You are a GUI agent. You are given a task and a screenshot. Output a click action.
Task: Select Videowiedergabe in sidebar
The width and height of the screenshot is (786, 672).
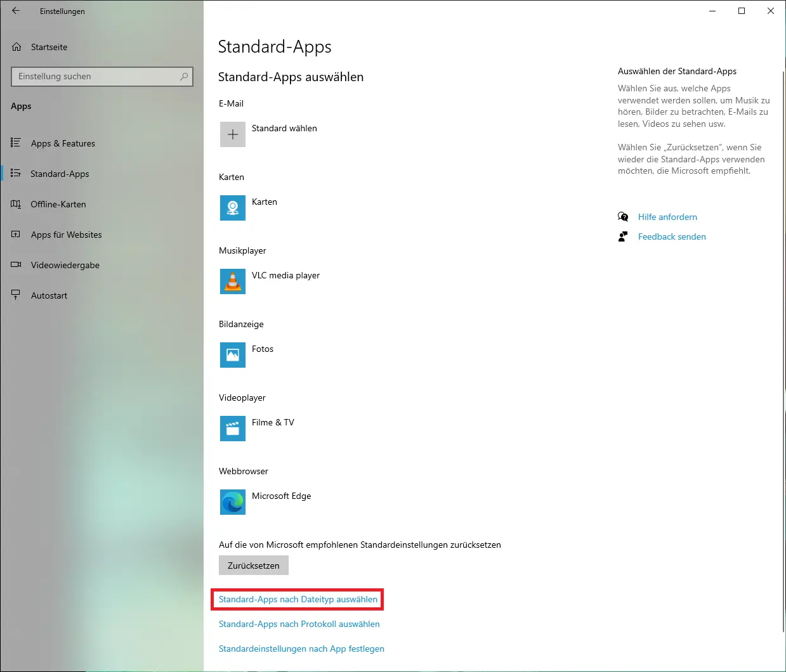click(65, 265)
